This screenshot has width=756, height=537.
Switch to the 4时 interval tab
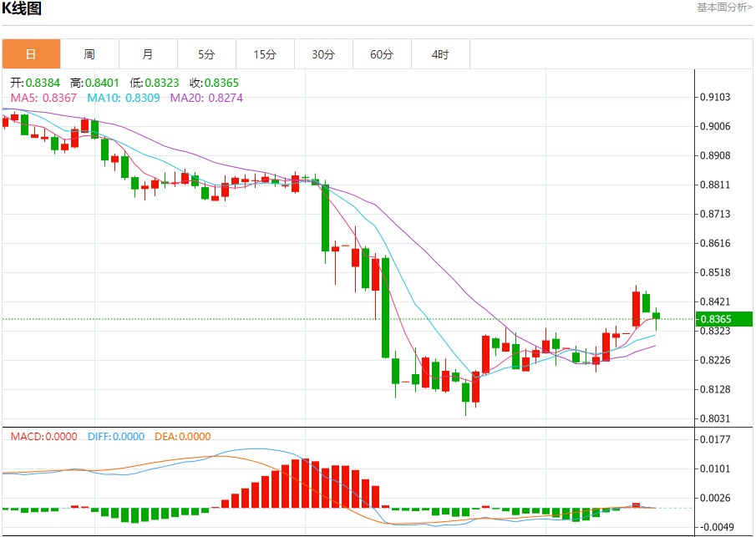click(440, 54)
